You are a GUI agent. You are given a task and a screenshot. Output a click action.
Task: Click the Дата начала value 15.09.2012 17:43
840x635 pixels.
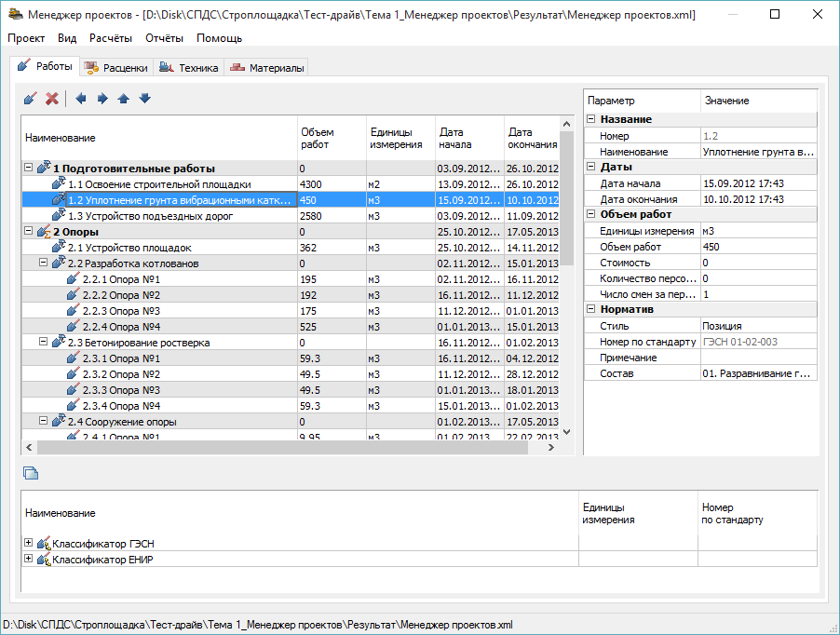pyautogui.click(x=759, y=183)
